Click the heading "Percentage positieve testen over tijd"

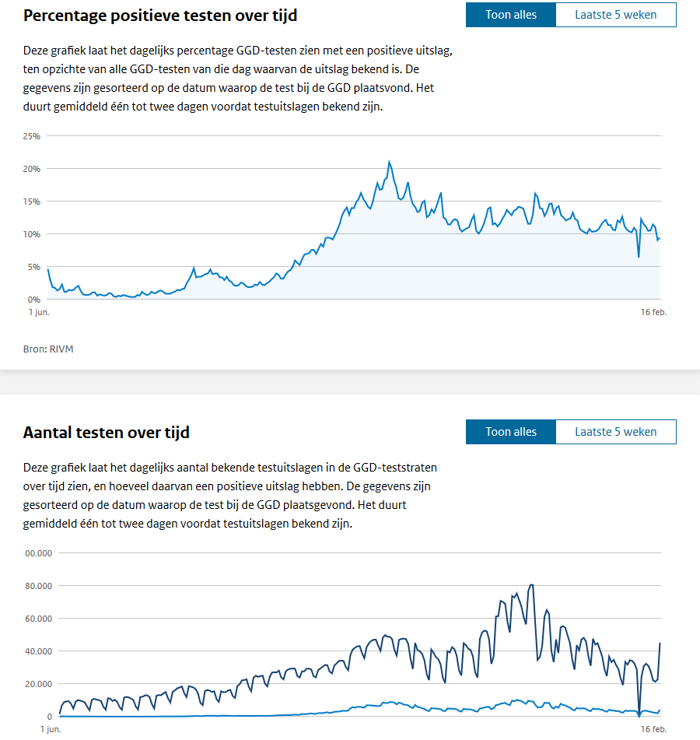point(160,16)
